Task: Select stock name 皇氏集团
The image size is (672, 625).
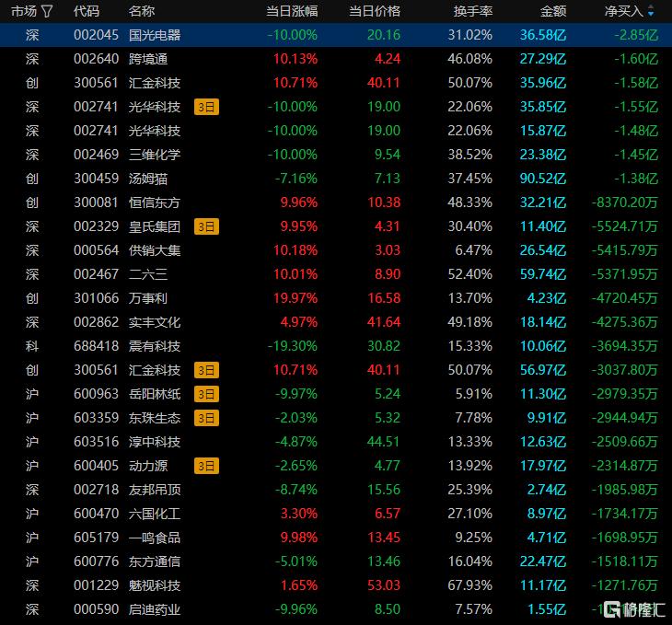Action: (x=155, y=226)
